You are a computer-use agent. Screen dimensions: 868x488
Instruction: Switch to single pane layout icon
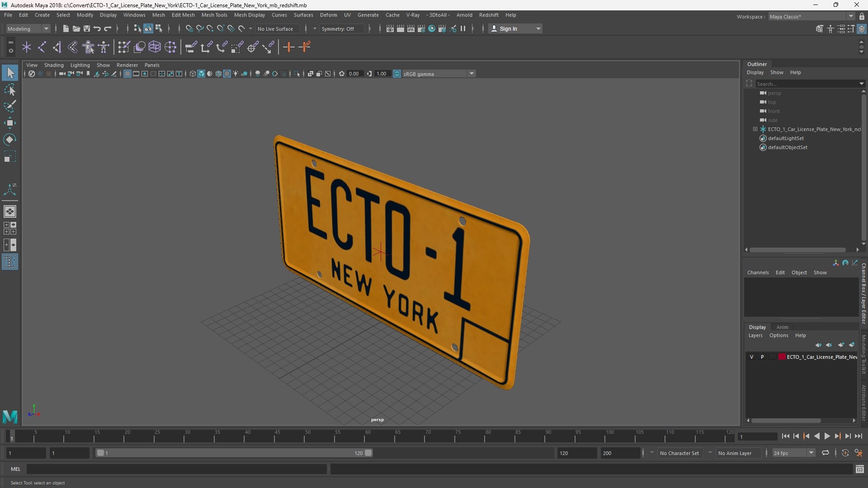click(10, 211)
